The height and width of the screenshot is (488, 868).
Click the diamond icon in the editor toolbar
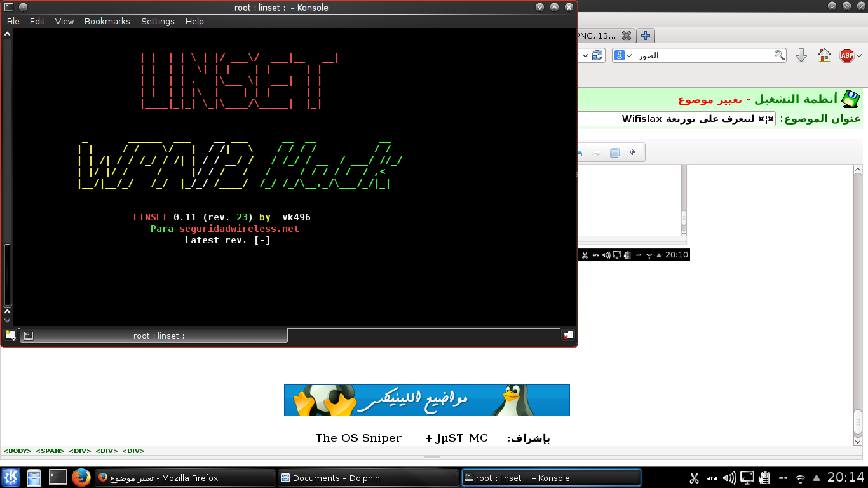632,152
